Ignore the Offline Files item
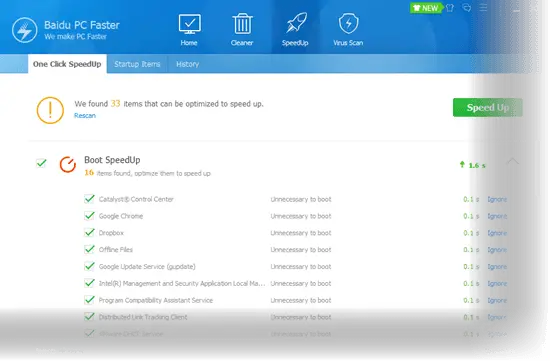The width and height of the screenshot is (550, 361). [x=497, y=250]
